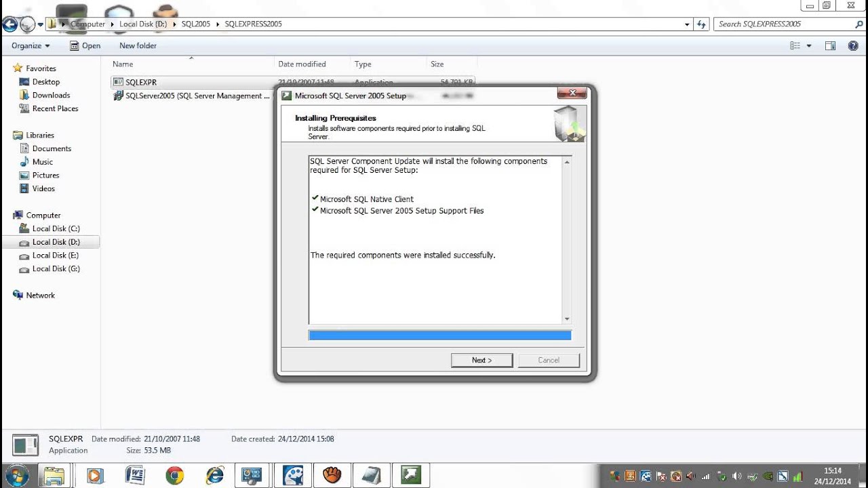Click Cancel in the SQL Server Setup dialog
The height and width of the screenshot is (488, 868).
point(549,360)
